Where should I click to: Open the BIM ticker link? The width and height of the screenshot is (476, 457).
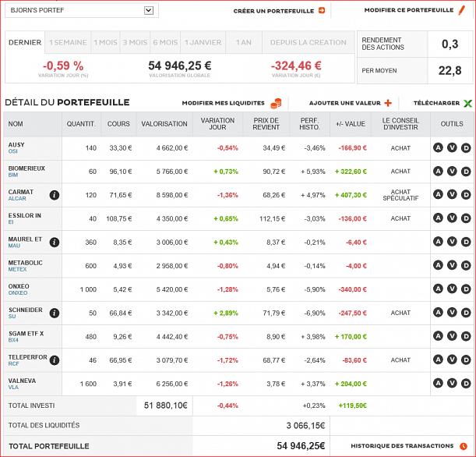(x=13, y=175)
